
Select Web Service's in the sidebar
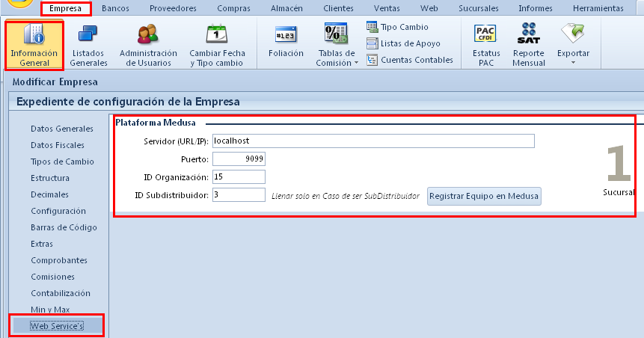[56, 326]
